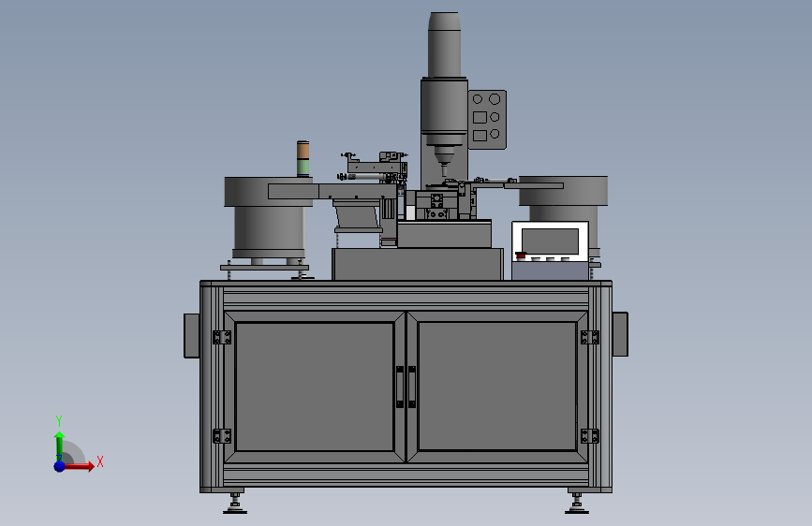Select the press control button panel
This screenshot has width=812, height=526.
click(x=487, y=120)
